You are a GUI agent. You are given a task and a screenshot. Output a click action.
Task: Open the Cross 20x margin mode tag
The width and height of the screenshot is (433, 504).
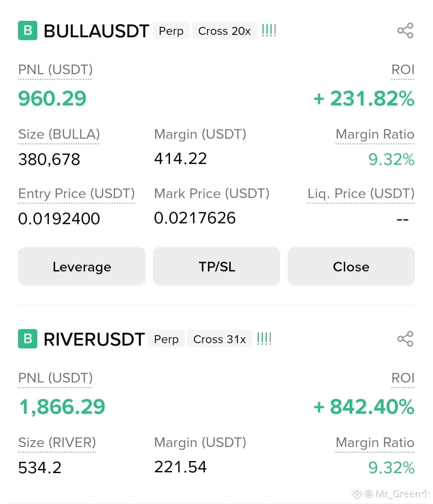coord(225,31)
